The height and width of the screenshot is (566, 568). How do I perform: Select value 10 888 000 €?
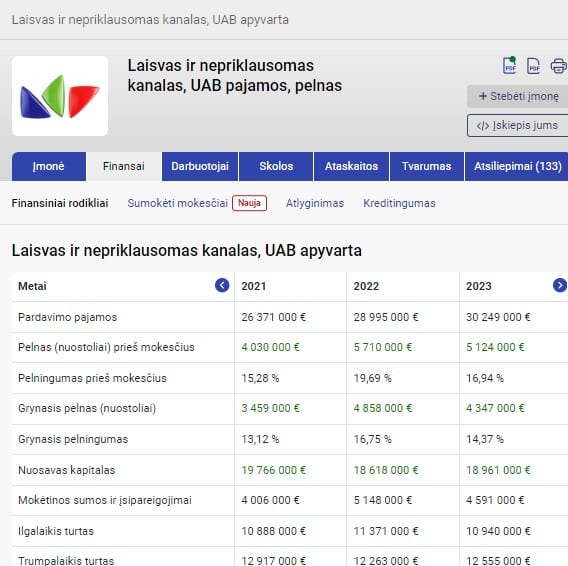pos(274,532)
